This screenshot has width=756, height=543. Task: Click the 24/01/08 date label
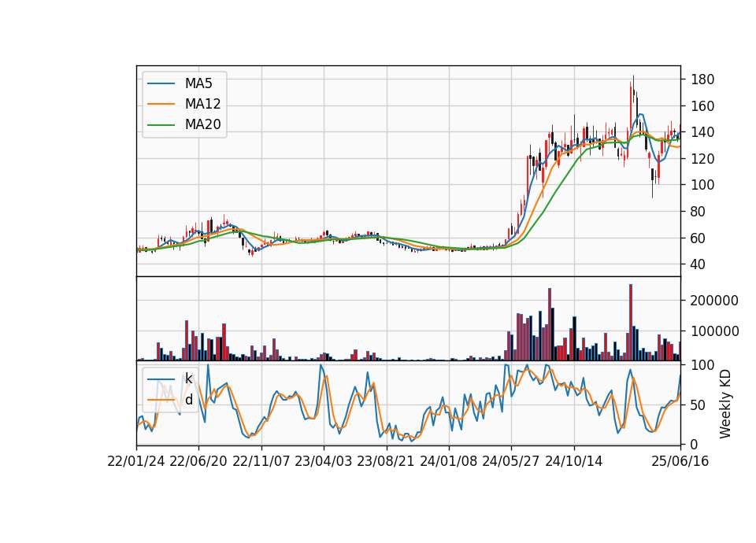click(448, 462)
